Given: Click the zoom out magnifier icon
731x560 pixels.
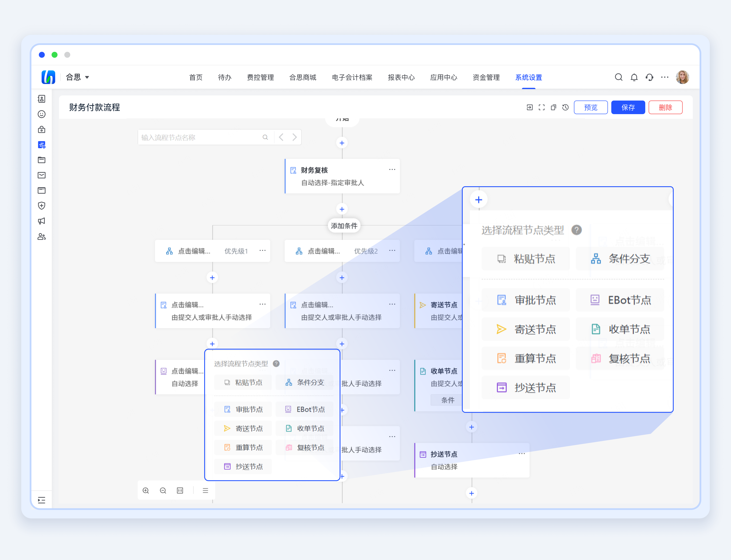Looking at the screenshot, I should [x=163, y=490].
